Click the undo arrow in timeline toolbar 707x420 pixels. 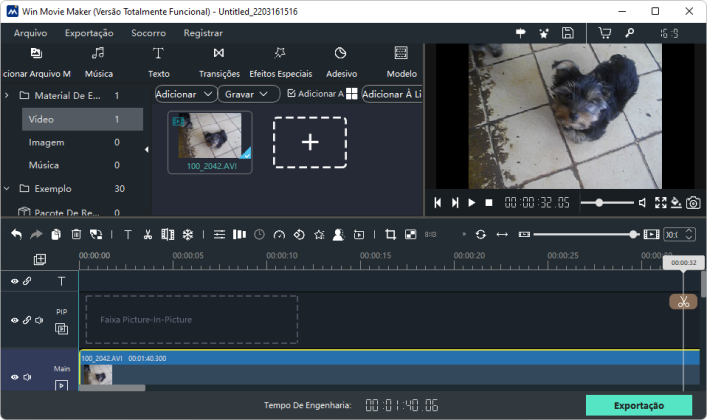pyautogui.click(x=17, y=235)
